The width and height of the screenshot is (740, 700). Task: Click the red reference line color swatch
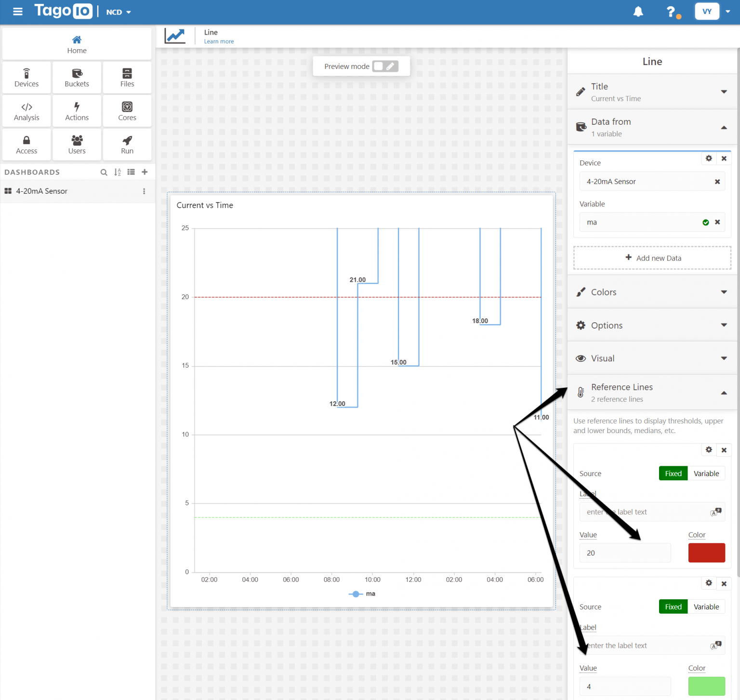(x=706, y=553)
